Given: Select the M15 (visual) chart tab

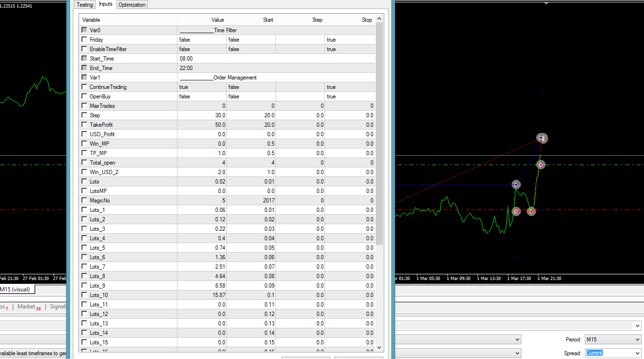Looking at the screenshot, I should pos(16,289).
